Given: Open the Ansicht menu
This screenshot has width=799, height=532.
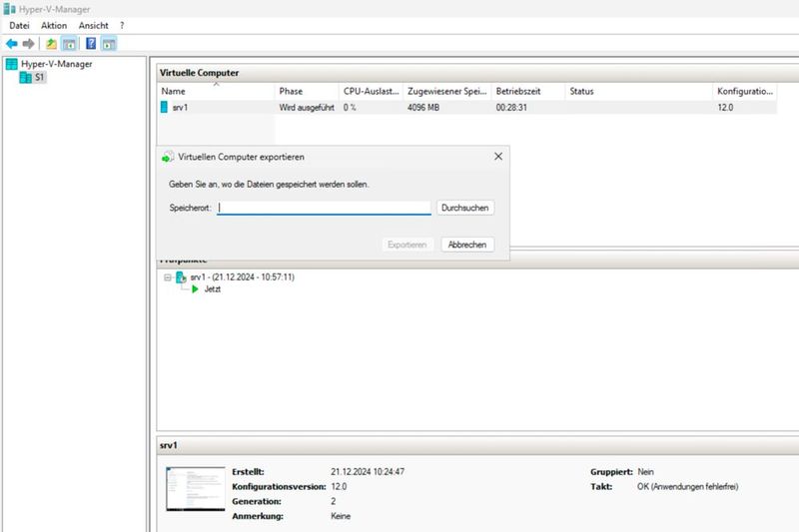Looking at the screenshot, I should (93, 26).
